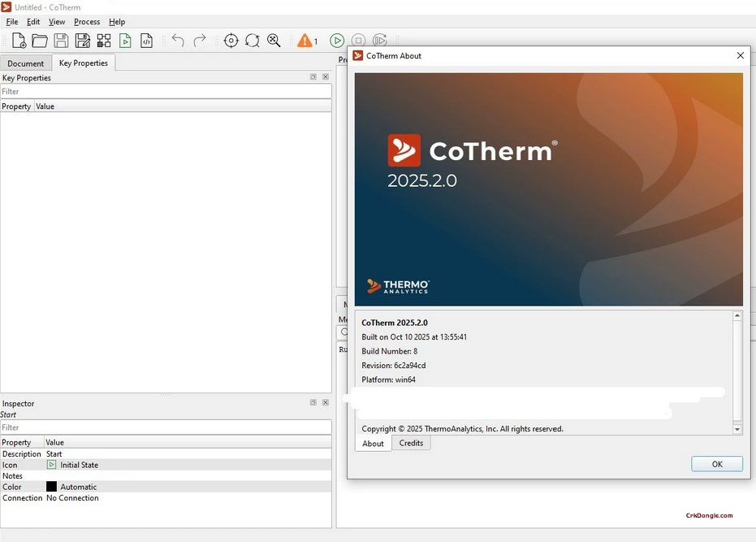
Task: Click the CoTherm title bar app icon
Action: tap(6, 7)
